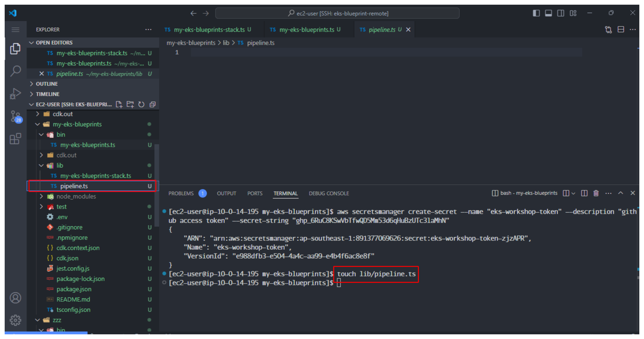Image resolution: width=644 pixels, height=339 pixels.
Task: Open editor More Actions ellipsis
Action: tap(633, 30)
